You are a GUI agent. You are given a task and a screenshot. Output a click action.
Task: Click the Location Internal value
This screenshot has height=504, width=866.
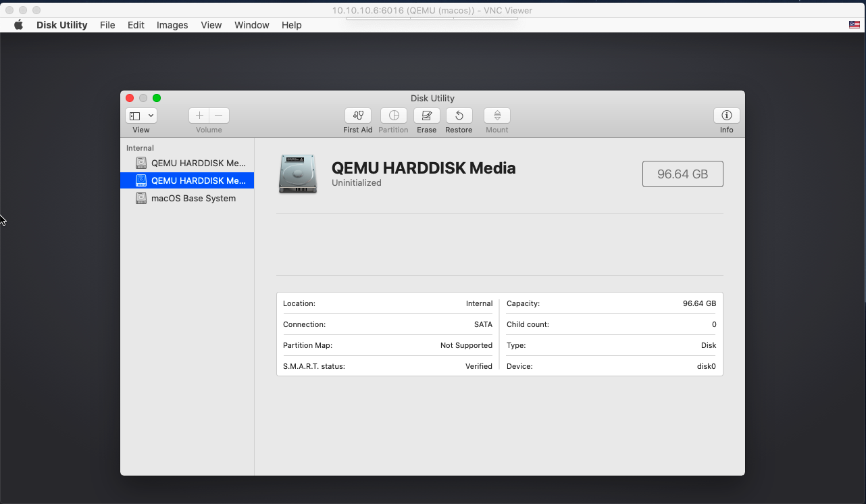pyautogui.click(x=479, y=303)
